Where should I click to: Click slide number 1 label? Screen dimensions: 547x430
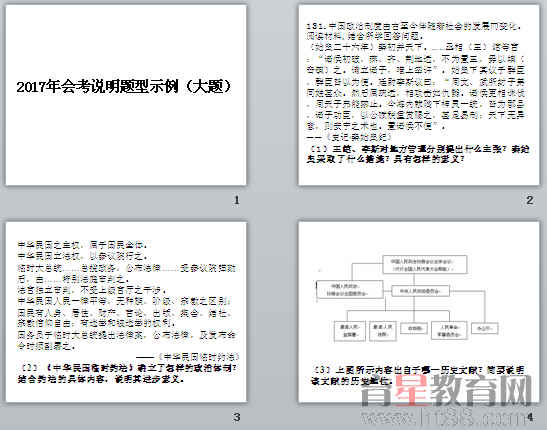(x=237, y=200)
